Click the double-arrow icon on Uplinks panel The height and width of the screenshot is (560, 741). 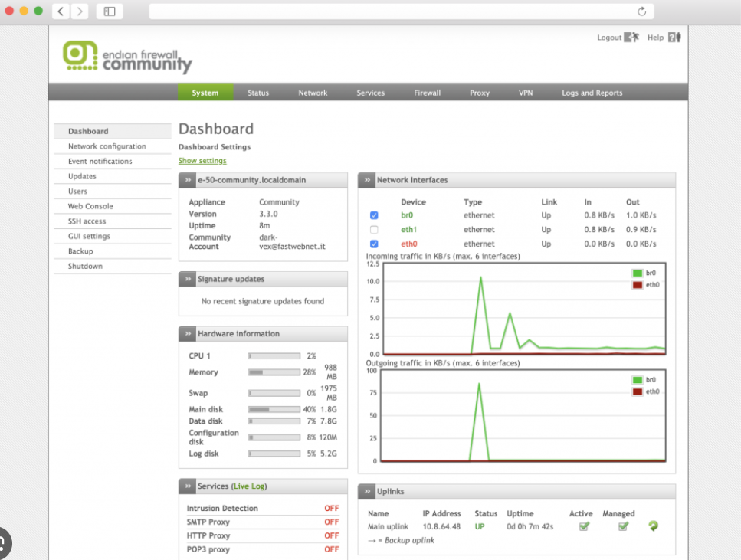point(367,491)
